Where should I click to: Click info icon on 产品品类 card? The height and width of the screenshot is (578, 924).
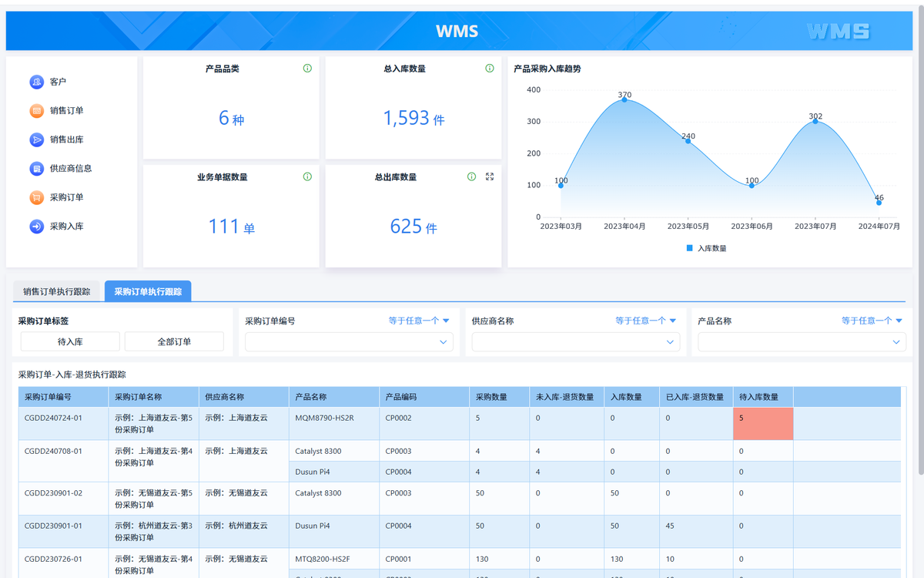[x=307, y=69]
